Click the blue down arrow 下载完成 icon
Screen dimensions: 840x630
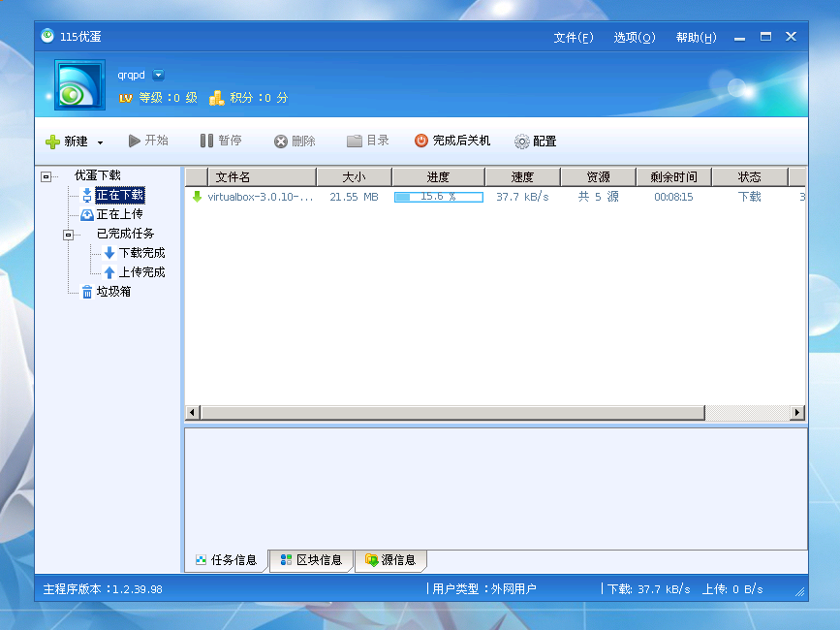pos(109,253)
